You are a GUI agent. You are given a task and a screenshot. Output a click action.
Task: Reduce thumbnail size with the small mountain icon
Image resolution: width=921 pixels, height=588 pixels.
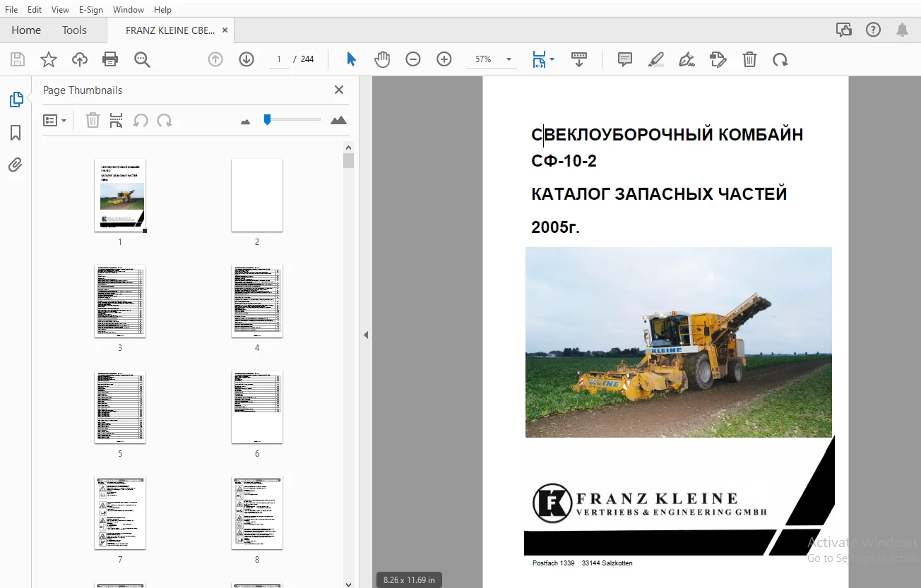[x=246, y=121]
